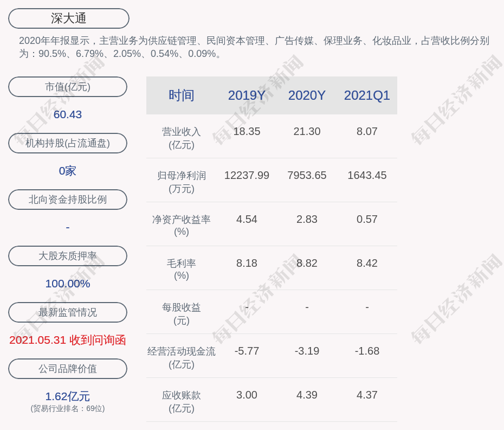Screen dimensions: 504x430
Task: Select the 0家 institutional holdings value
Action: [68, 171]
